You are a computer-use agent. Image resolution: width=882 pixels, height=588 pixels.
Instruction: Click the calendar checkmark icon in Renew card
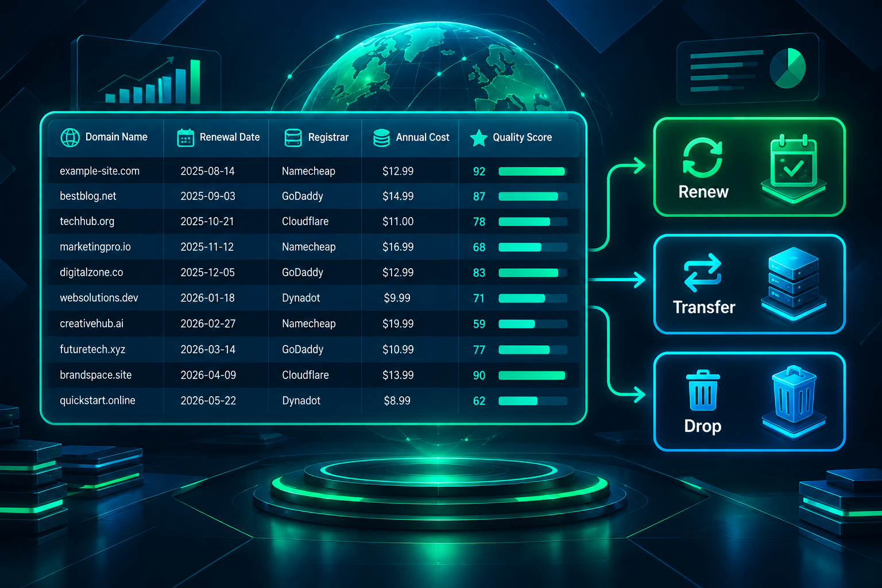(x=794, y=168)
